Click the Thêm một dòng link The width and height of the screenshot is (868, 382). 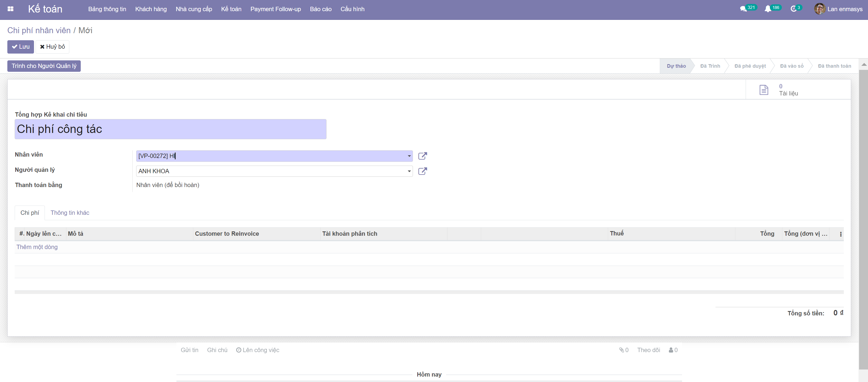pos(37,247)
